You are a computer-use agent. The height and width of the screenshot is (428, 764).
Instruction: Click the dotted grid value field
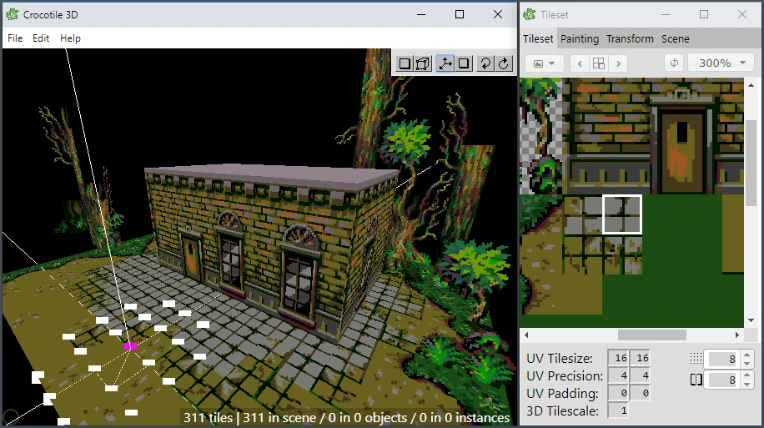tap(723, 359)
